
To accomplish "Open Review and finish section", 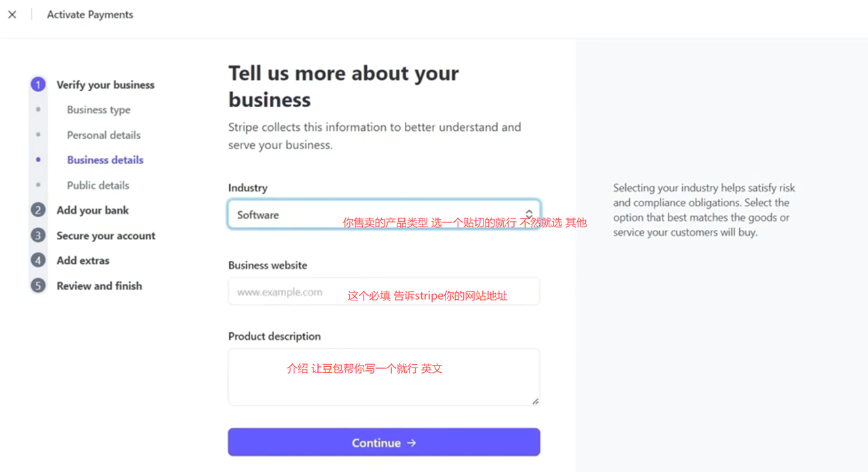I will click(99, 286).
